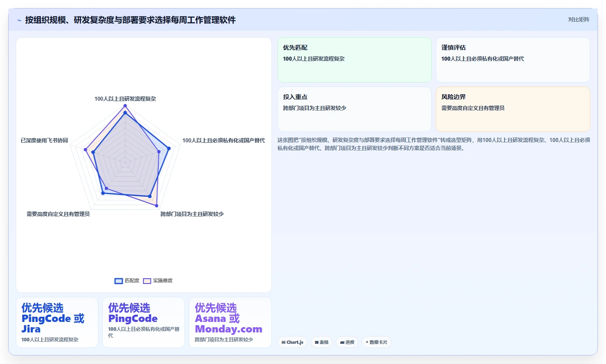Click the page title about 每周工作管理软件
The width and height of the screenshot is (606, 364).
click(130, 20)
